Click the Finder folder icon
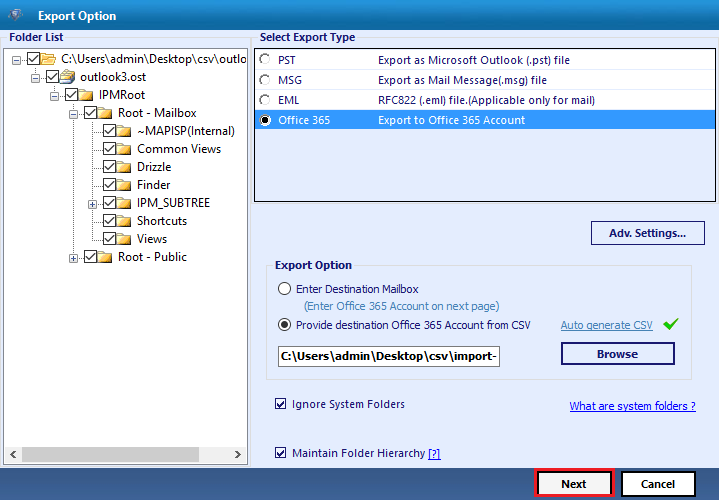 124,185
